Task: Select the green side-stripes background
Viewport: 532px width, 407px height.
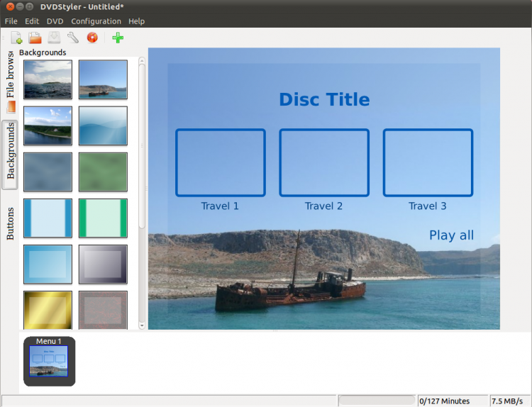Action: (103, 218)
